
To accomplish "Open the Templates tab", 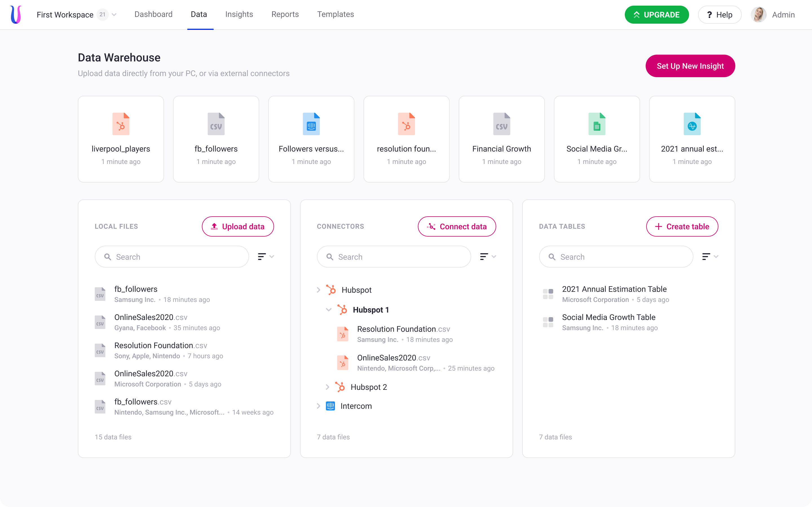I will 335,14.
